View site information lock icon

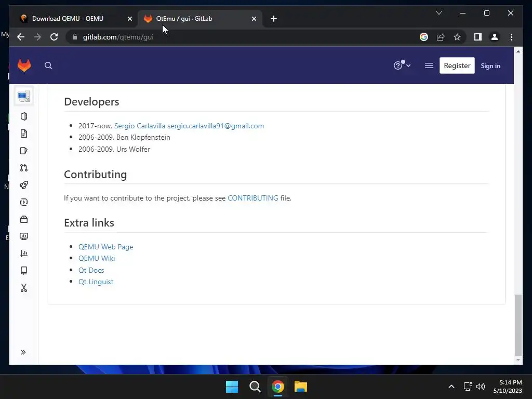pos(75,37)
